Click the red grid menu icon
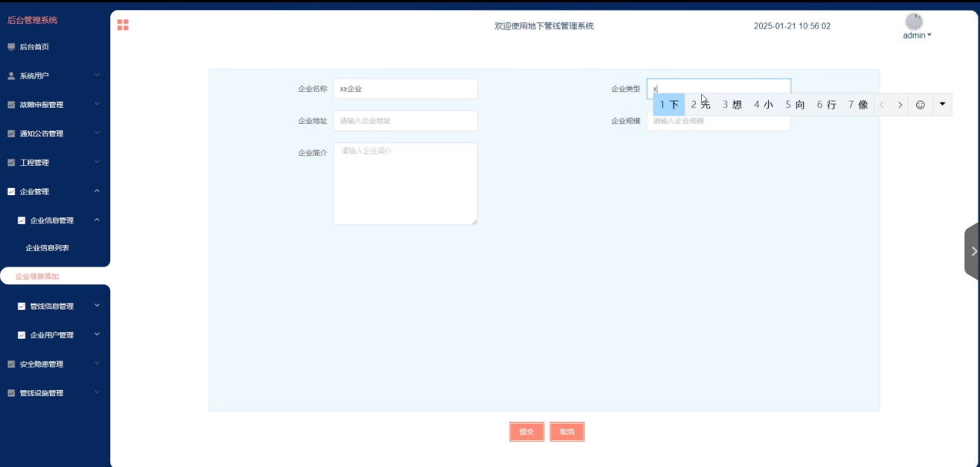 coord(122,25)
